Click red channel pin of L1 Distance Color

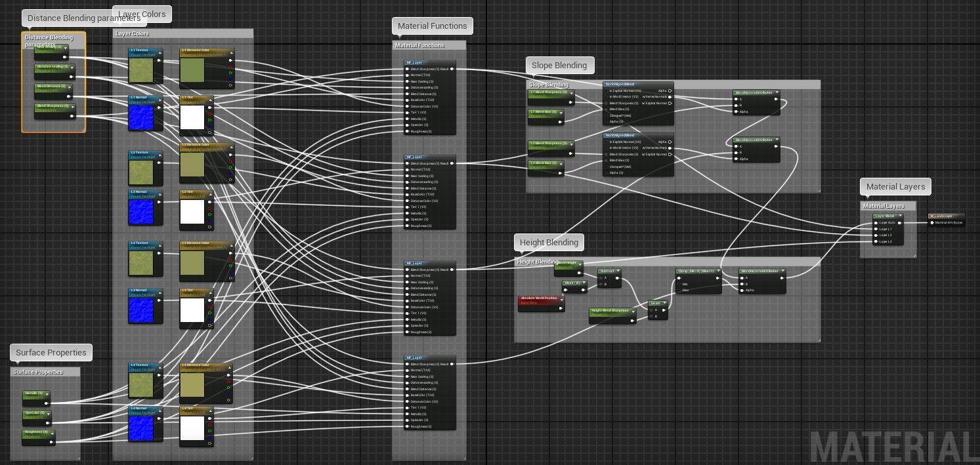point(230,66)
